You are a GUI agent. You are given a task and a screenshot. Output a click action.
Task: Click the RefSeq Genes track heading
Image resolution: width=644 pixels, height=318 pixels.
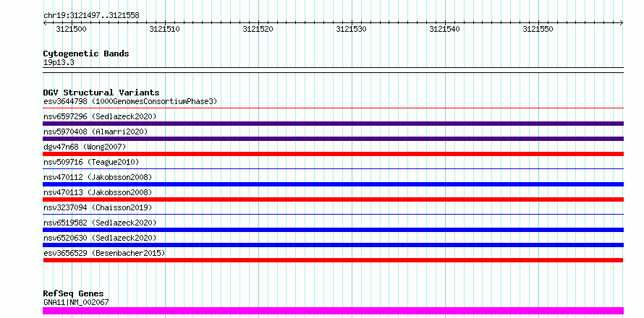[73, 293]
